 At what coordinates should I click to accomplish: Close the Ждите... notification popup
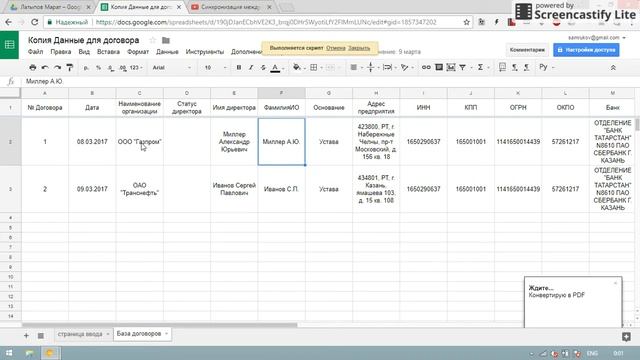pos(616,283)
